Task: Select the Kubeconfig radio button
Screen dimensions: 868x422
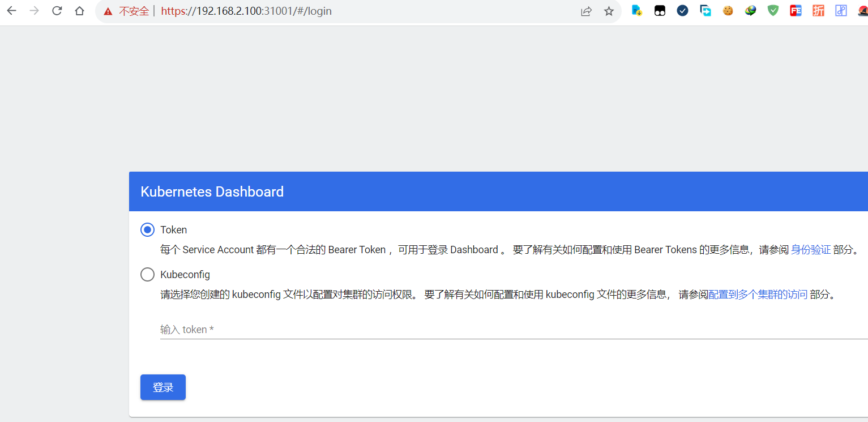Action: [147, 274]
